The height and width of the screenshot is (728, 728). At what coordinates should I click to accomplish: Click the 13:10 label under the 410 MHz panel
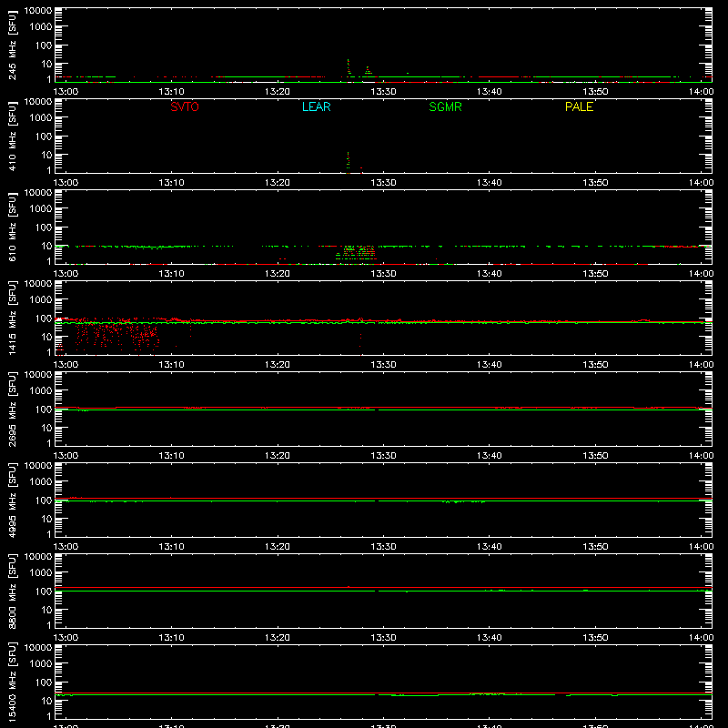pyautogui.click(x=171, y=183)
